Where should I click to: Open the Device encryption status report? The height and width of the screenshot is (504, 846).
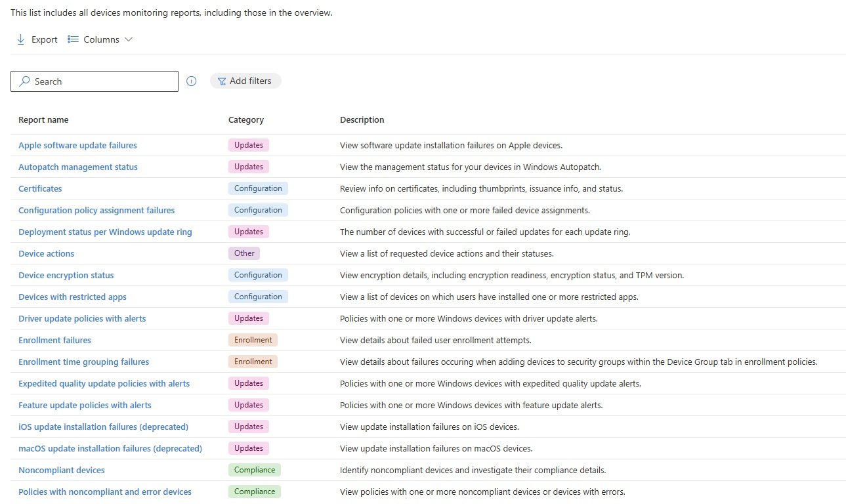66,275
